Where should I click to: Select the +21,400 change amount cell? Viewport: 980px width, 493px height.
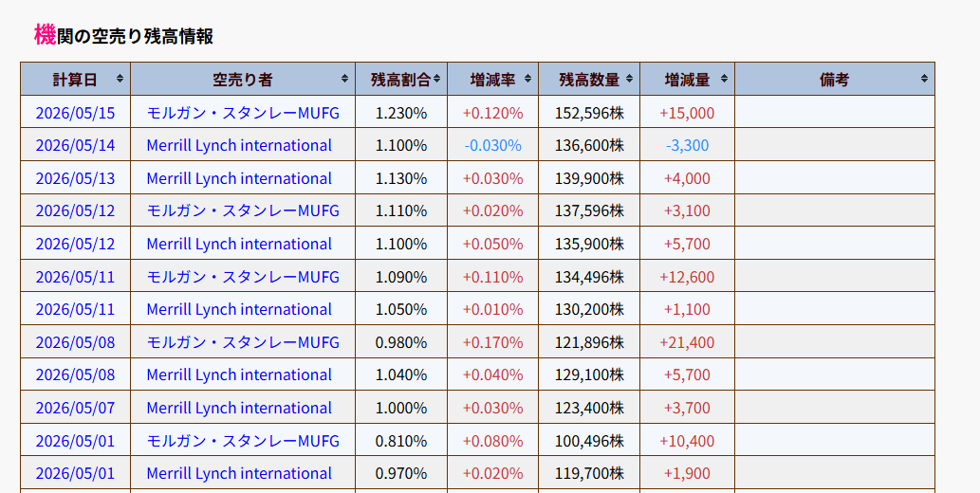(x=688, y=342)
